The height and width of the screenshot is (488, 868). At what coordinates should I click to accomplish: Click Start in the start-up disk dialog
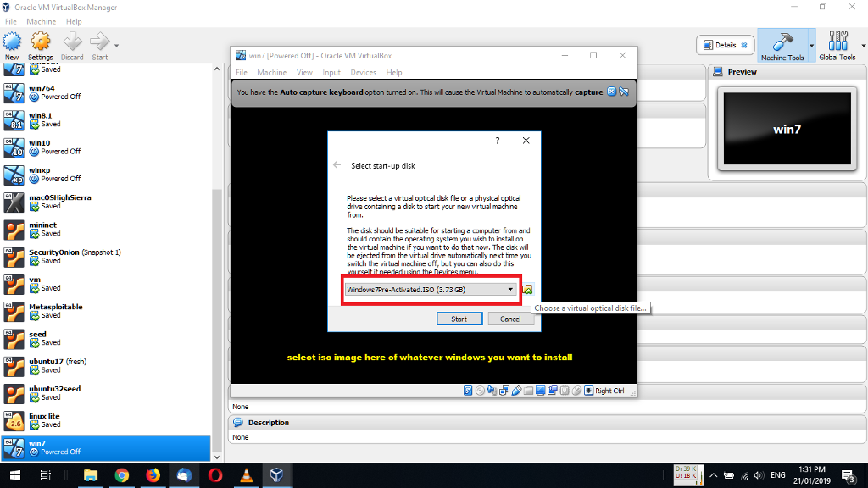pyautogui.click(x=459, y=319)
